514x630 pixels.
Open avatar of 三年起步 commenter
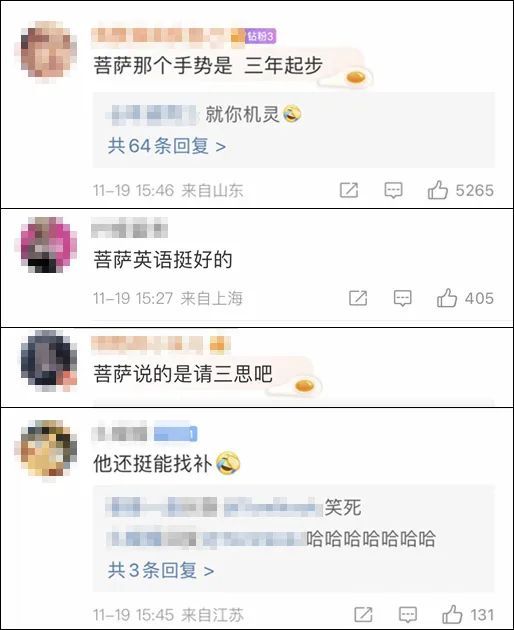(x=49, y=51)
